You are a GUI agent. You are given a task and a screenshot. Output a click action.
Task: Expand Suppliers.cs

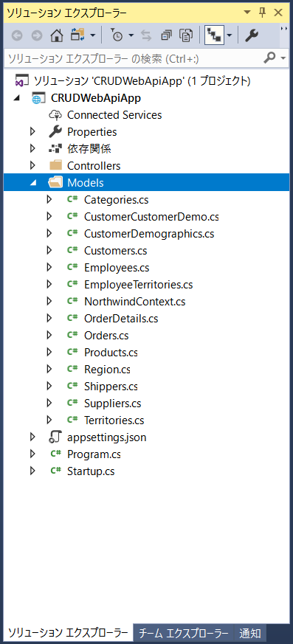pyautogui.click(x=49, y=404)
